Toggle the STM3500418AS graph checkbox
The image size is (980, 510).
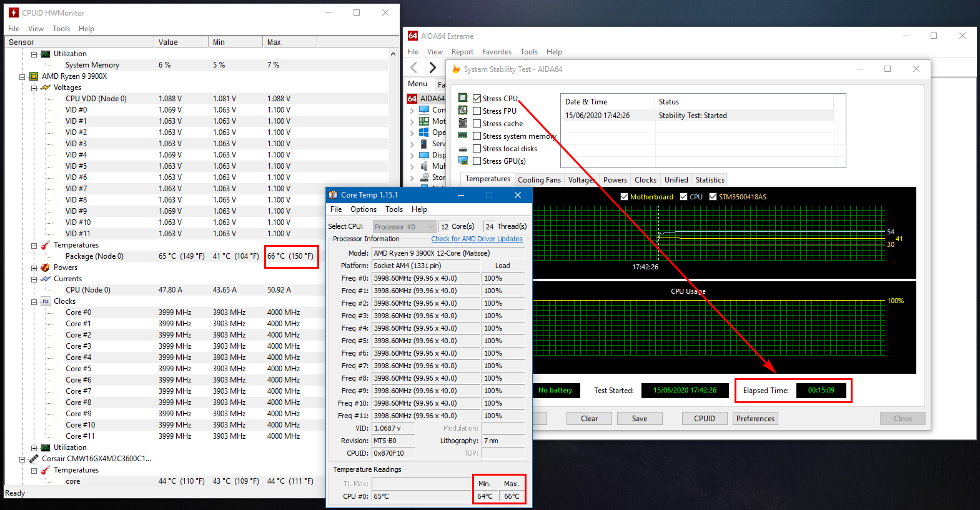[x=713, y=196]
